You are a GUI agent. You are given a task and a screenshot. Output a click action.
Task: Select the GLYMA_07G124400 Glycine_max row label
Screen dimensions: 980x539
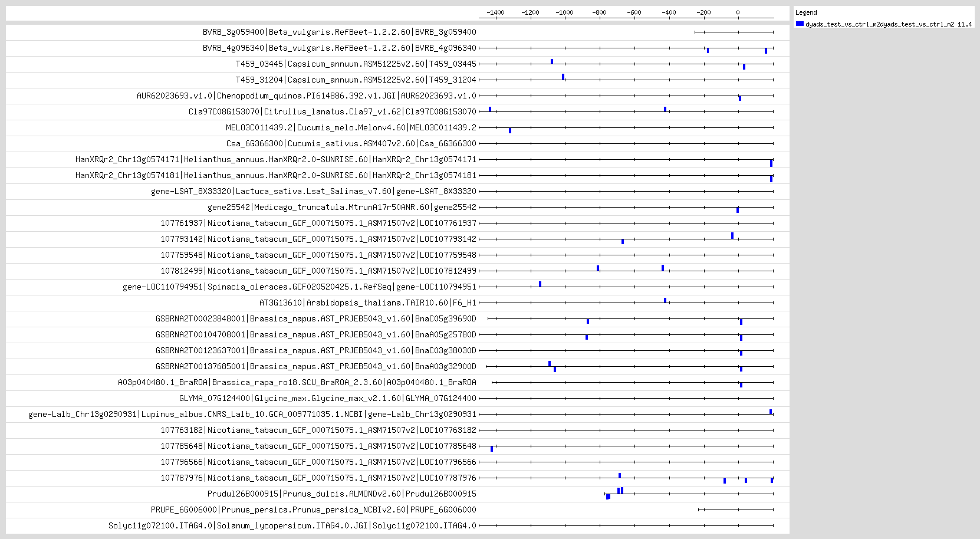click(328, 398)
